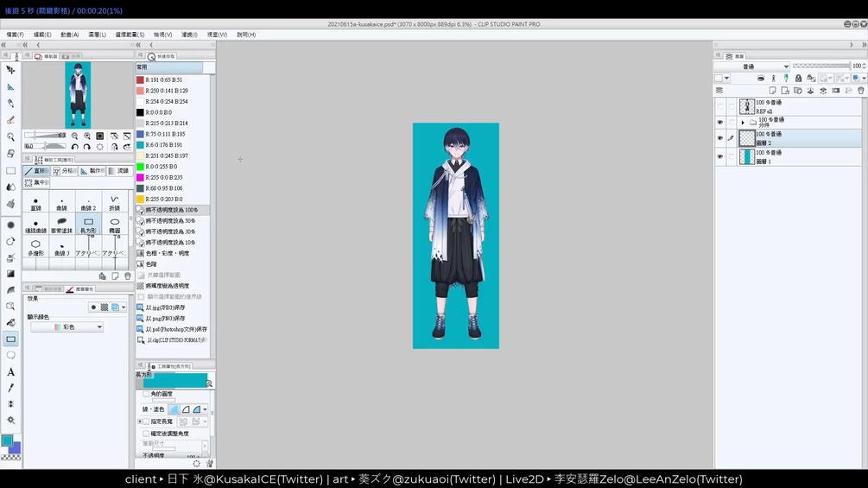Enable 確定後調整角度 checkbox
Viewport: 868px width, 488px height.
pyautogui.click(x=146, y=434)
